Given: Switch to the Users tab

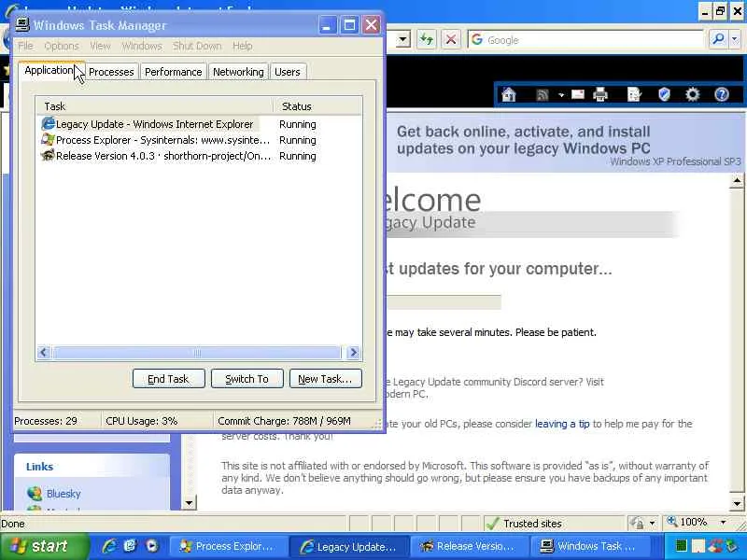Looking at the screenshot, I should click(288, 72).
